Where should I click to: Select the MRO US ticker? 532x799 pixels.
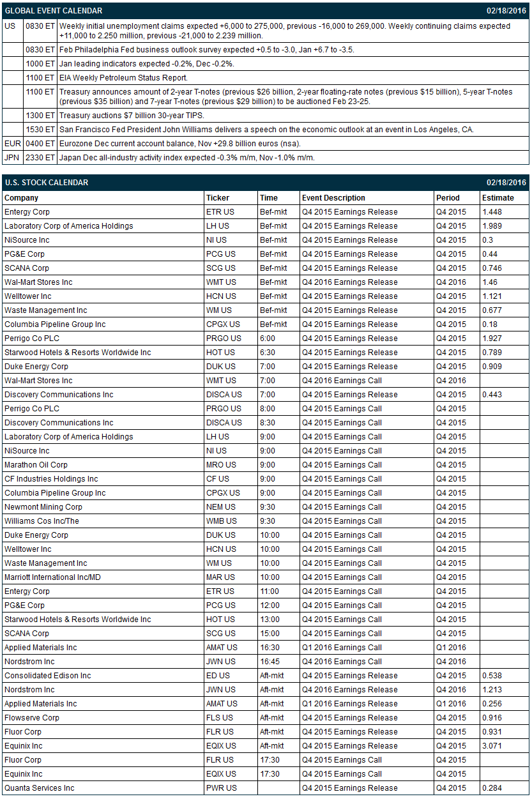221,465
